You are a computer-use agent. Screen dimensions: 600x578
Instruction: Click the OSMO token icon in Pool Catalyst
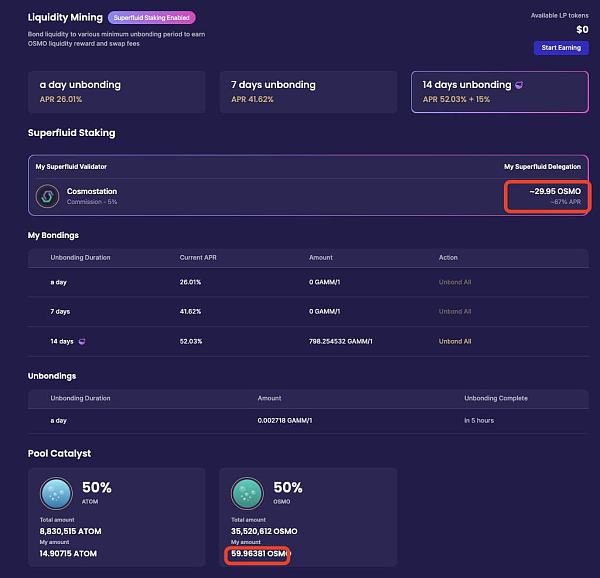click(x=248, y=493)
